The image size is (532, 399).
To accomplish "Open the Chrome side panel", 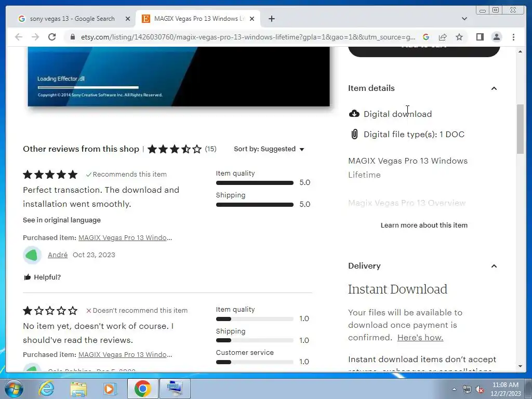I will click(x=480, y=37).
